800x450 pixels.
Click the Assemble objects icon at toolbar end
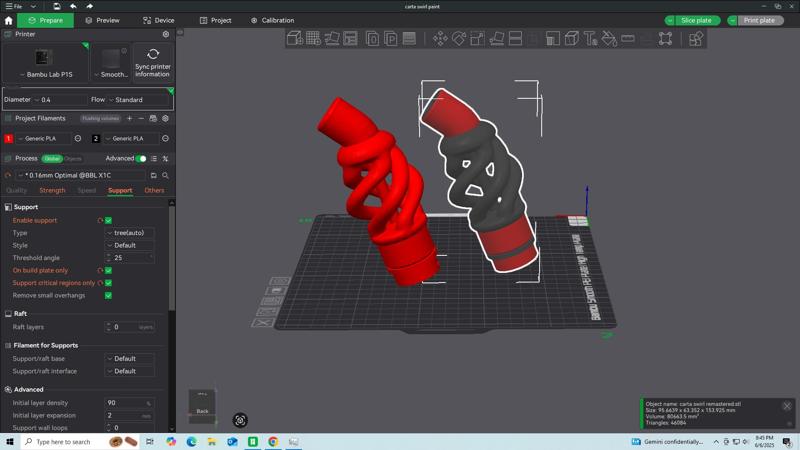point(696,38)
